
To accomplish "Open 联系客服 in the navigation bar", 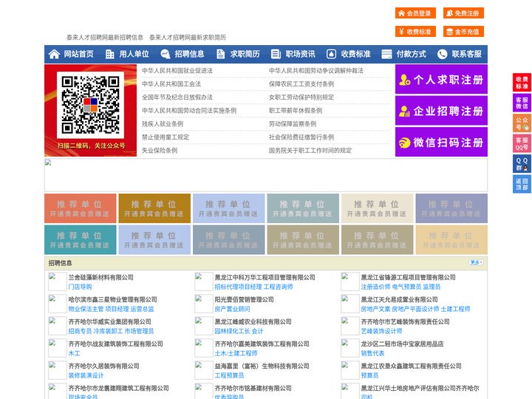I will [x=466, y=54].
